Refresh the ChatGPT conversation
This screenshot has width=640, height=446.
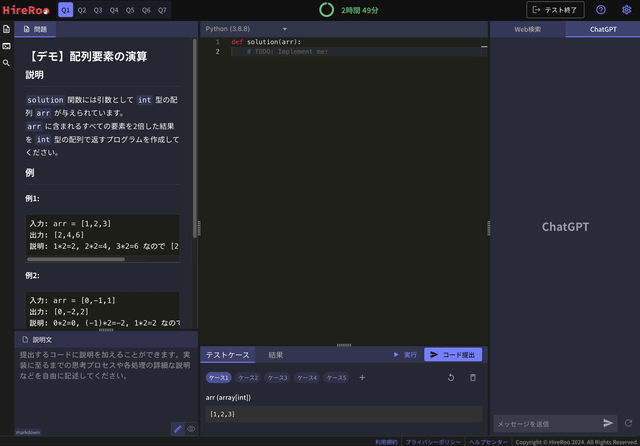[628, 423]
